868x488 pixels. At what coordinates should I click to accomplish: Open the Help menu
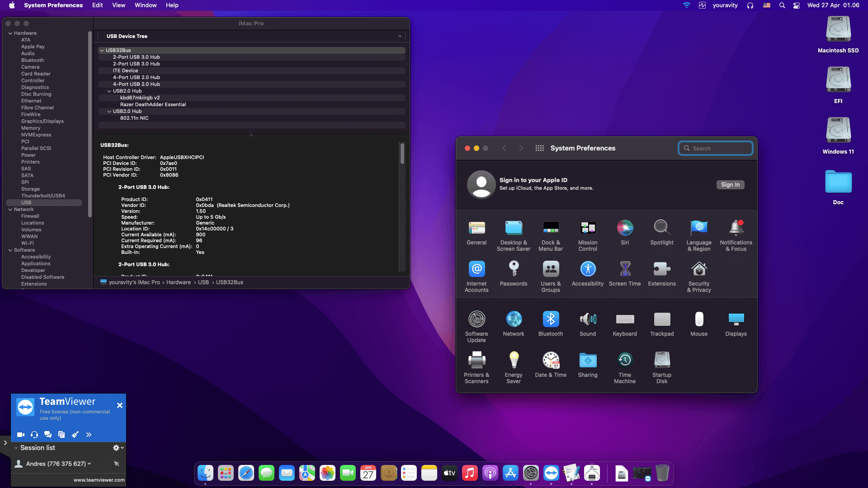(172, 5)
